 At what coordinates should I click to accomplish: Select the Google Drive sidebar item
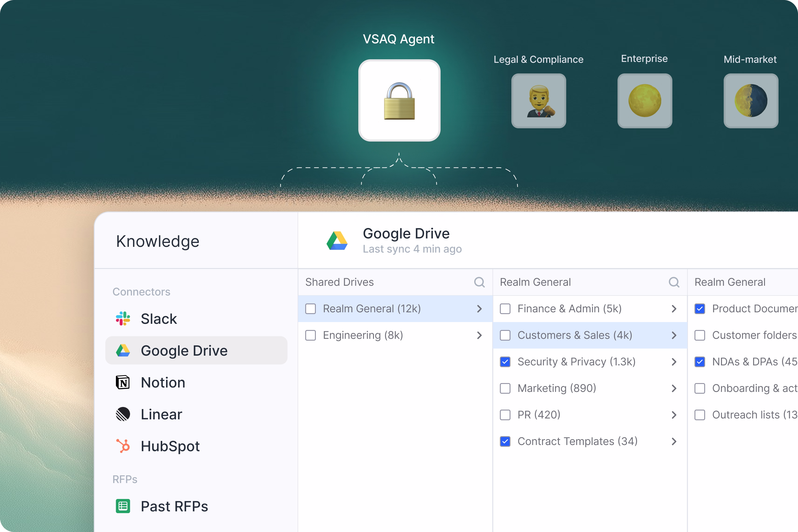tap(183, 350)
